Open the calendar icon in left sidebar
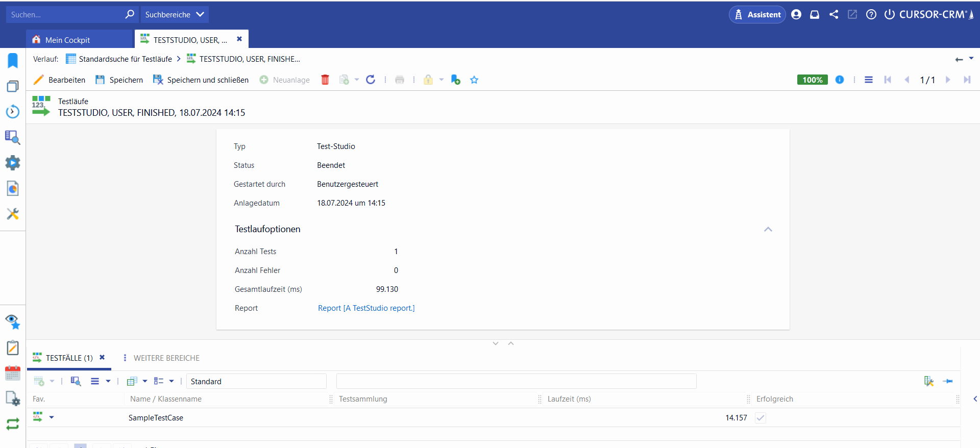The image size is (980, 448). (x=13, y=373)
